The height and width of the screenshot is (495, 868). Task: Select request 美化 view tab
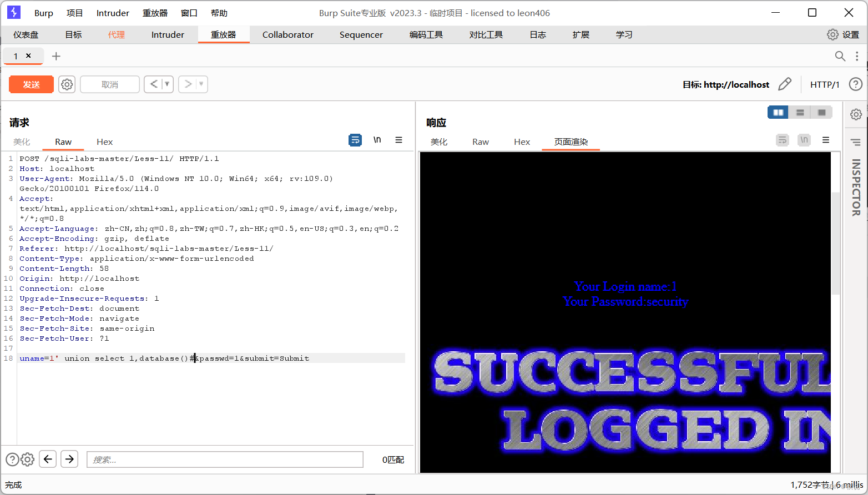click(22, 142)
